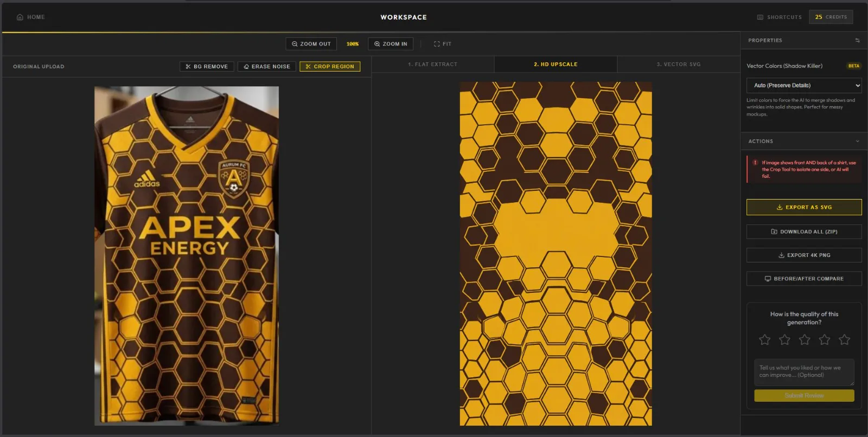Open Before/After Compare

pos(804,279)
